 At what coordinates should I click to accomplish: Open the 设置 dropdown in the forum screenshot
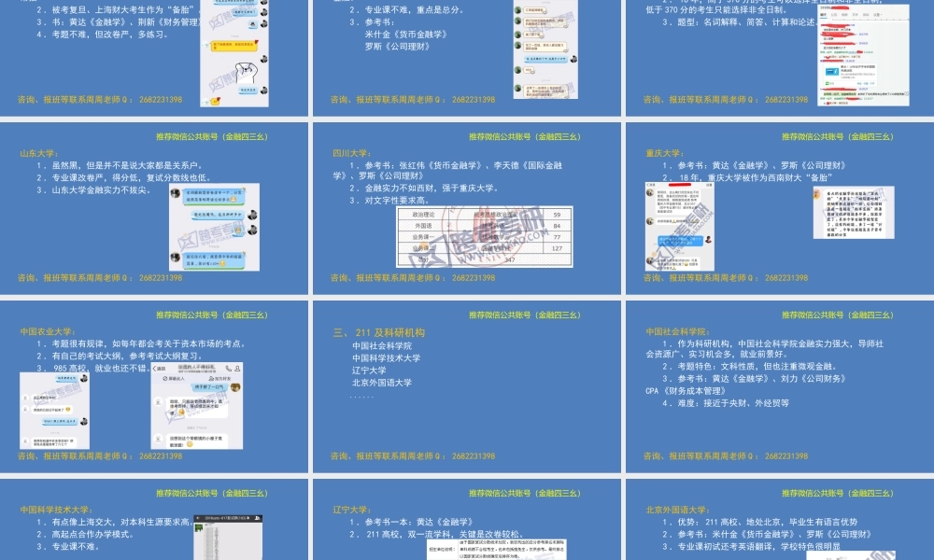click(x=877, y=15)
